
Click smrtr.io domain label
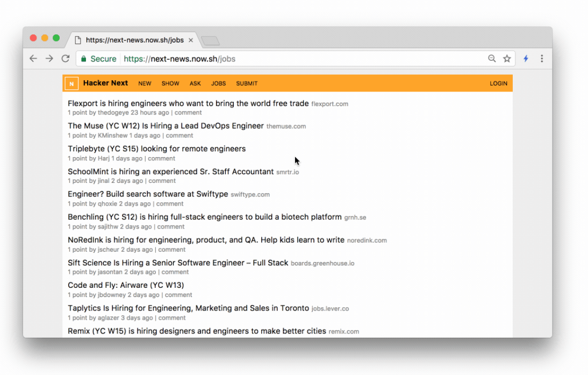288,172
